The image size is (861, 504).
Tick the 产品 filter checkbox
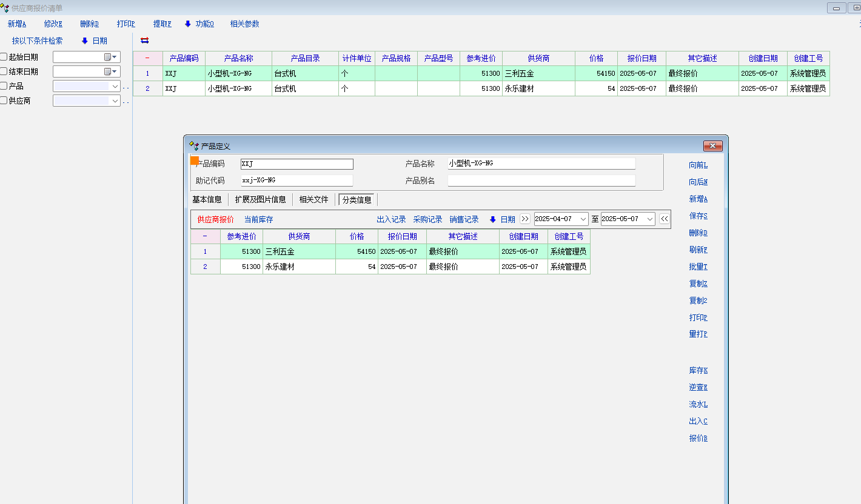[4, 86]
